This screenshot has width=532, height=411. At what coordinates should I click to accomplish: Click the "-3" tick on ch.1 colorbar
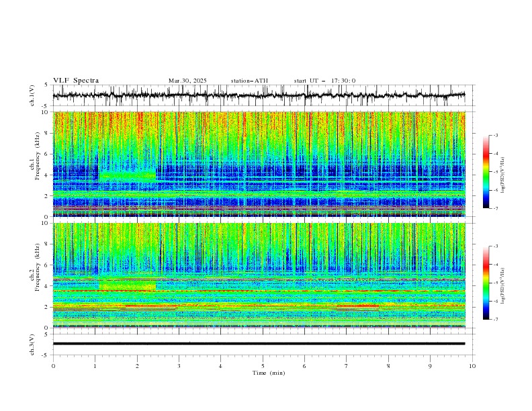(495, 135)
